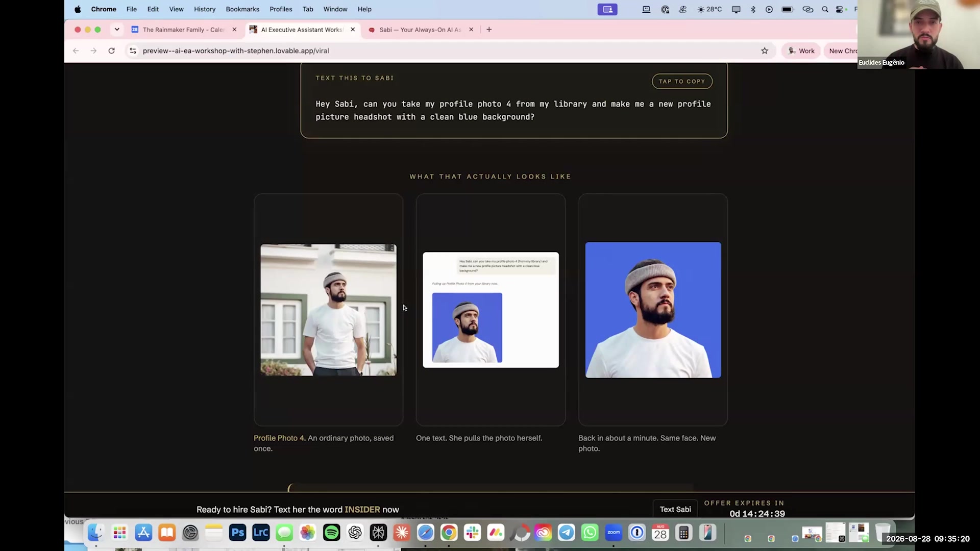Launch Spotify from the dock
The width and height of the screenshot is (980, 551).
coord(332,533)
